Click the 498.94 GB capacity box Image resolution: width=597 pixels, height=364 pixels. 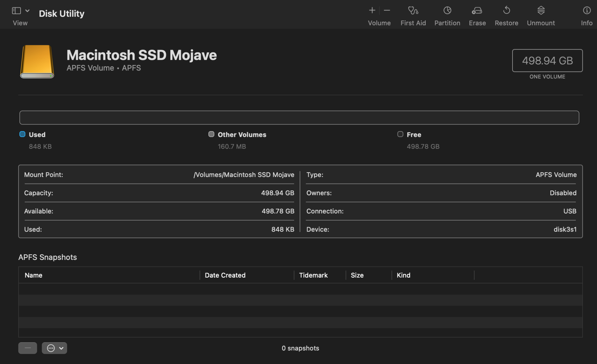[x=547, y=61]
